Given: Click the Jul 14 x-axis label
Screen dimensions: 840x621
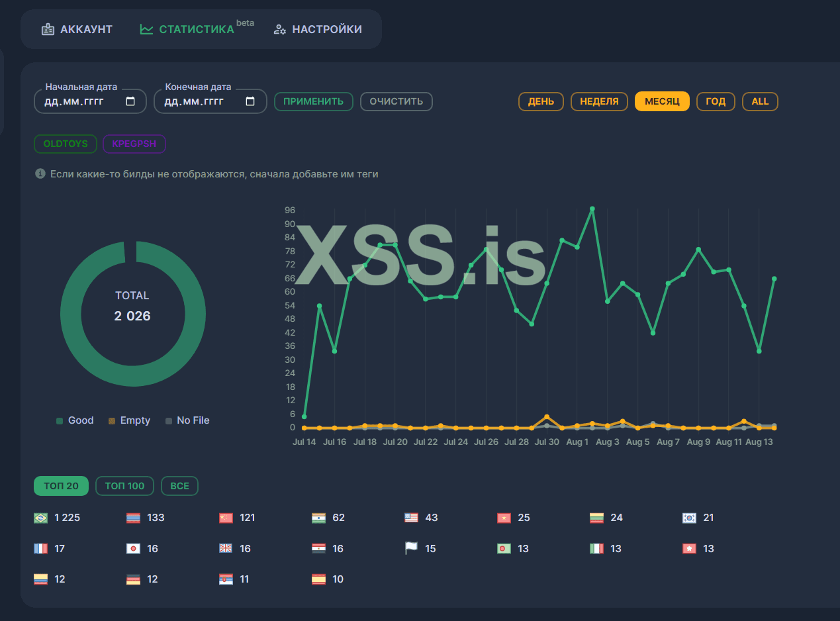Looking at the screenshot, I should (x=304, y=442).
